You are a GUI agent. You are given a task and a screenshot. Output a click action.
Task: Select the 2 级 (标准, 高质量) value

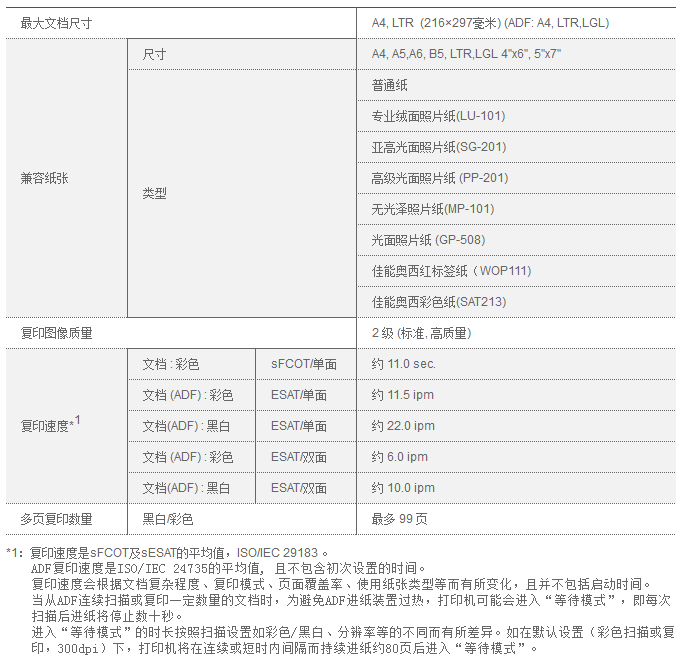(x=421, y=333)
